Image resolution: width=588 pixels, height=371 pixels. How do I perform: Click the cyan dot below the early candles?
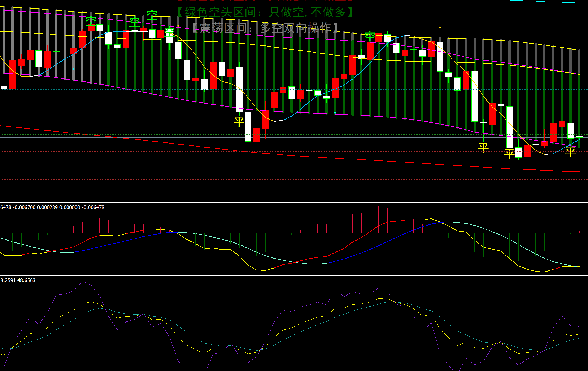click(x=74, y=69)
